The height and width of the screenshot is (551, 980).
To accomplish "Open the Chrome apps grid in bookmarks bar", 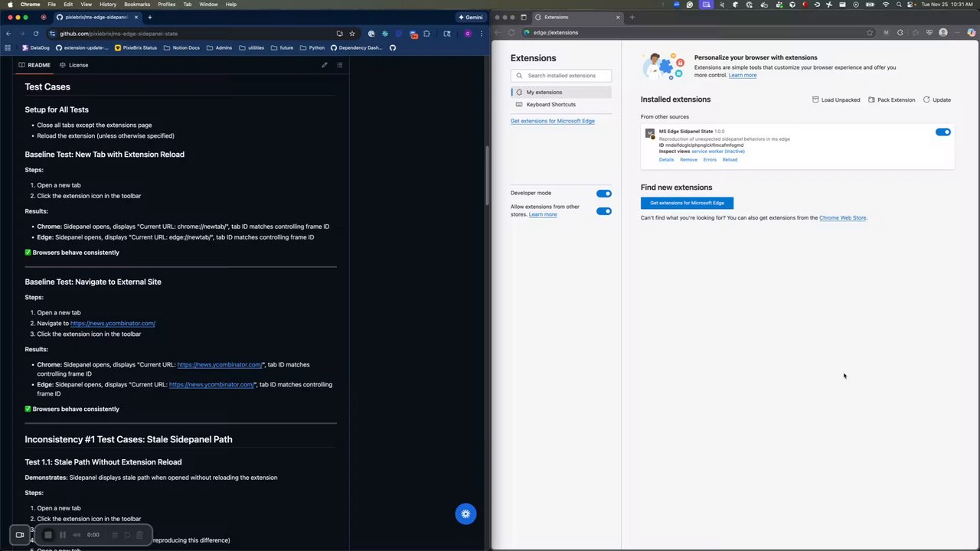I will click(8, 47).
